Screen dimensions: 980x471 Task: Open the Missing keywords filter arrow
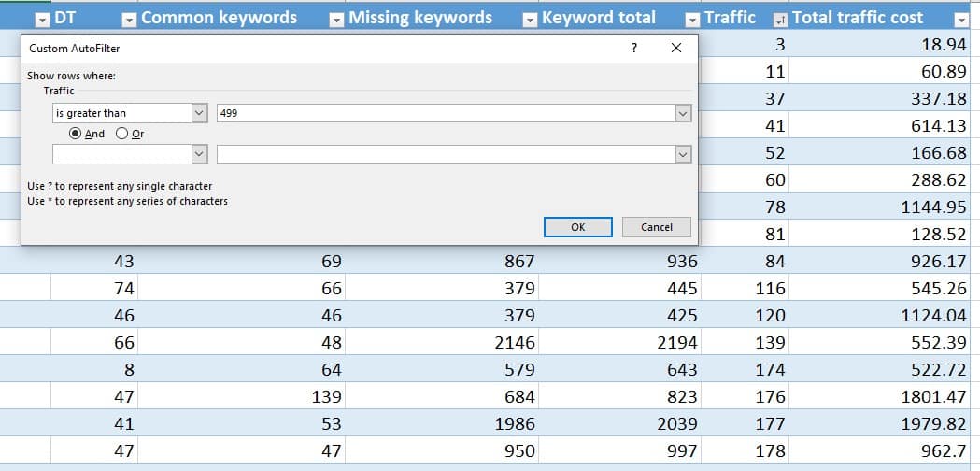coord(530,20)
